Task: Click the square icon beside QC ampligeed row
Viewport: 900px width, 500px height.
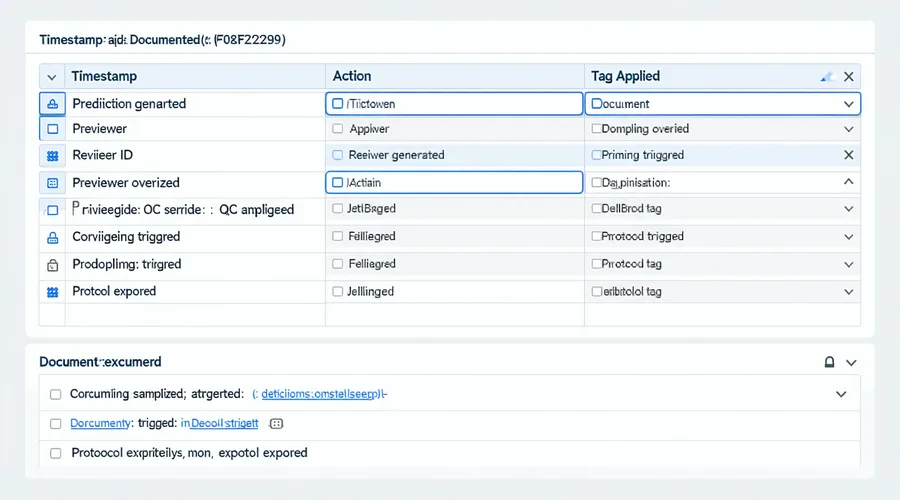Action: tap(52, 210)
